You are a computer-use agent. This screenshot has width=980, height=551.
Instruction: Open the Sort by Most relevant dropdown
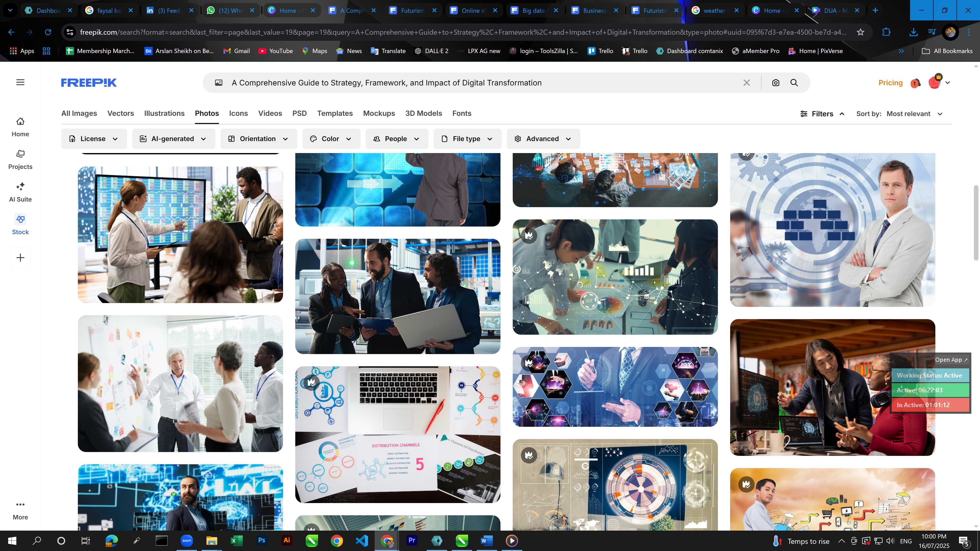coord(915,114)
